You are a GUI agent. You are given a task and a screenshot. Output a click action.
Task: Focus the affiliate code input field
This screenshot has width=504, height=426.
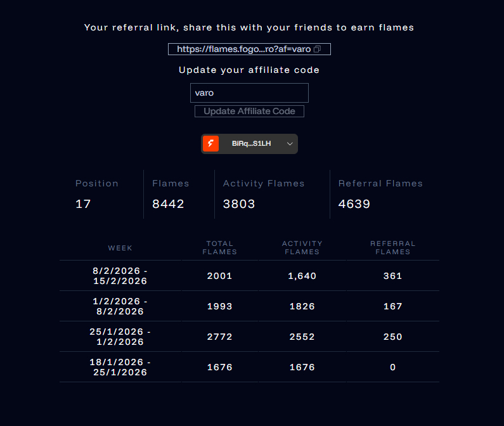point(249,93)
